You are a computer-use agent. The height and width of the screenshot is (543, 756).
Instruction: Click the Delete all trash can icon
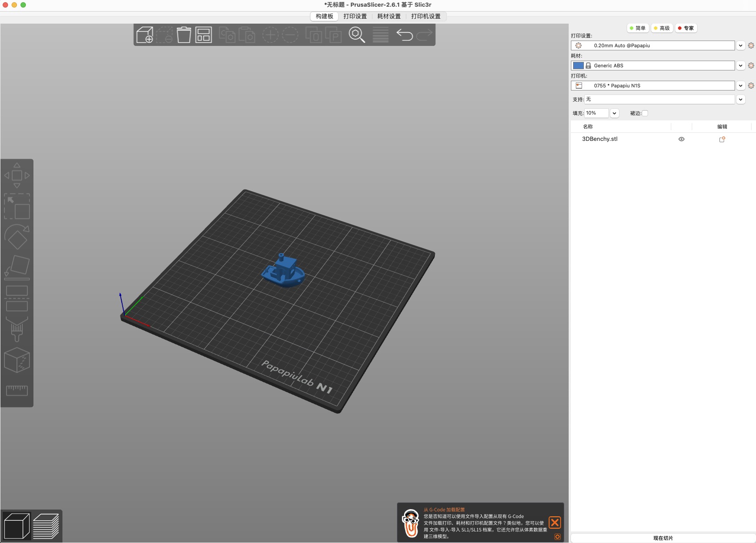pos(184,35)
